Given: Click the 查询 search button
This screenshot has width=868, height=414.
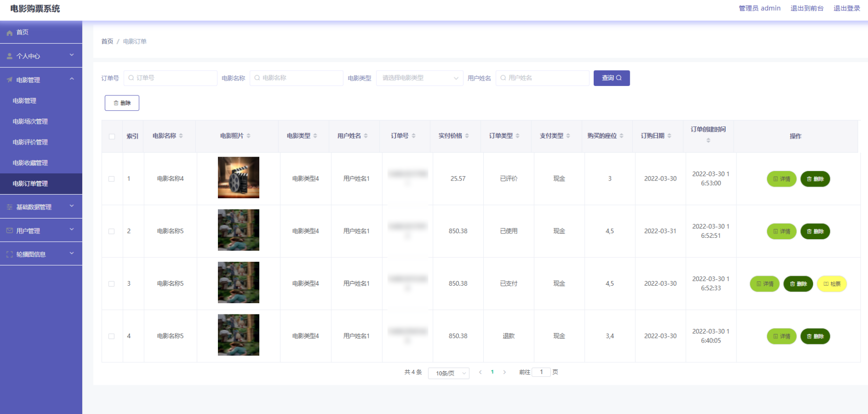Looking at the screenshot, I should [x=612, y=78].
